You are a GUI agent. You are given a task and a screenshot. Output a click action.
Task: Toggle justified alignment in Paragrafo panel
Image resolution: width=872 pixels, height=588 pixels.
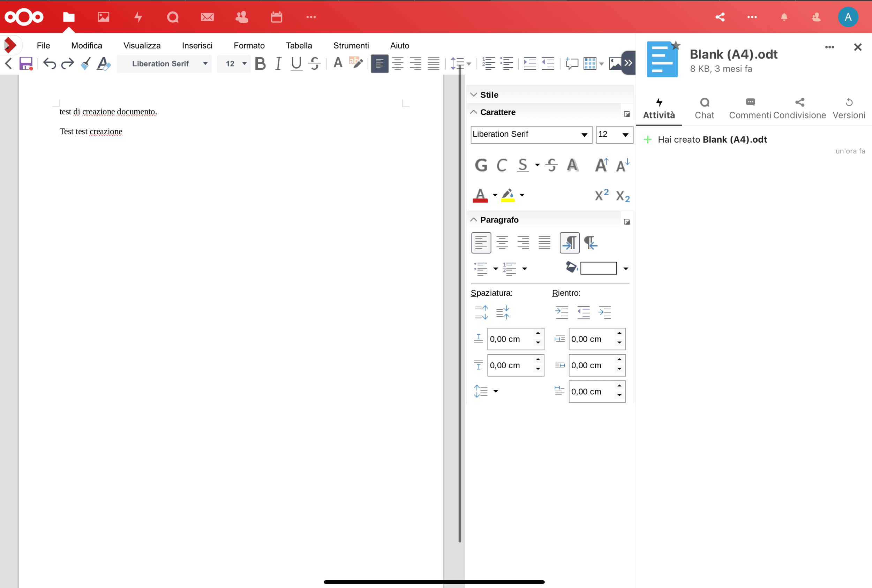tap(544, 243)
